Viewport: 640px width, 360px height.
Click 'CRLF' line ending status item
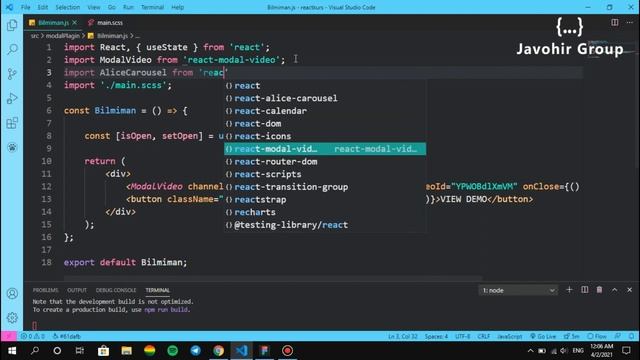(484, 336)
